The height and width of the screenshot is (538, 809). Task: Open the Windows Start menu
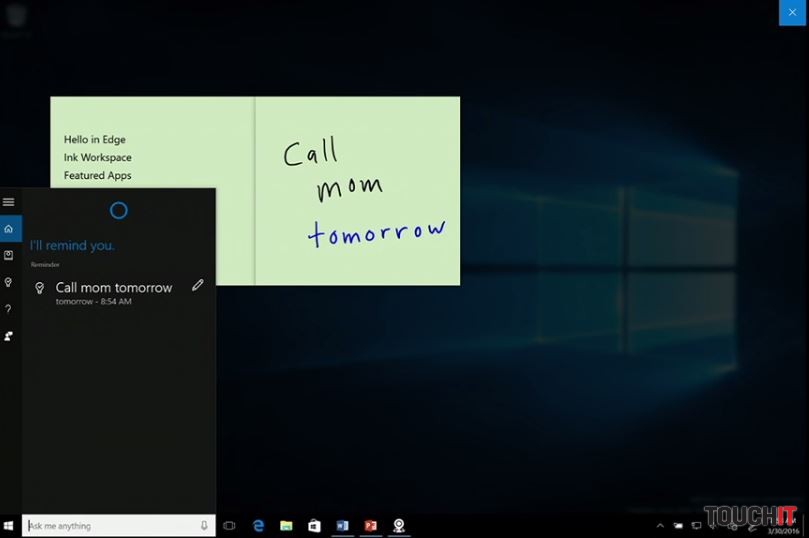tap(9, 526)
